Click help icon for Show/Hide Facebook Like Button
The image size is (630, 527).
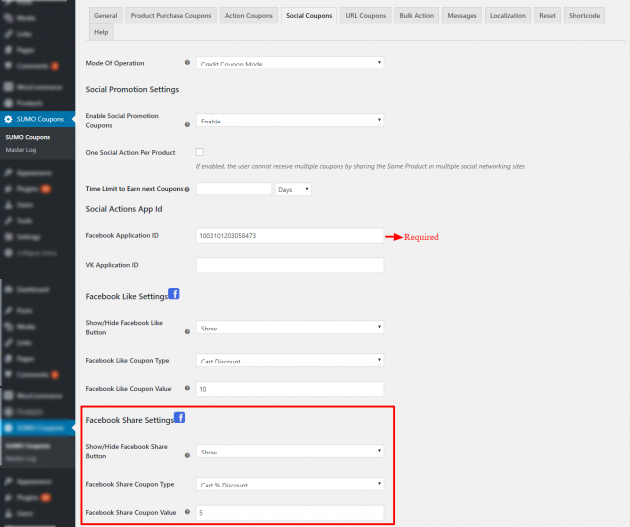187,332
